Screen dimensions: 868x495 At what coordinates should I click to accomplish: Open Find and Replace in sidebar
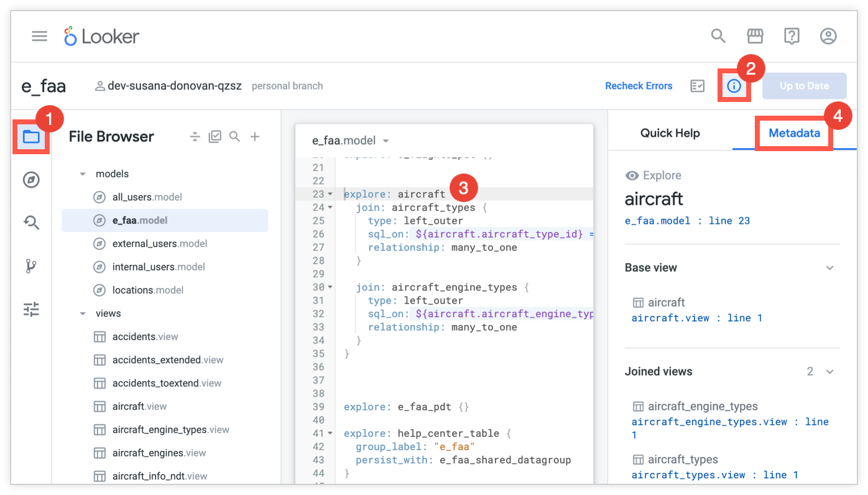tap(31, 223)
